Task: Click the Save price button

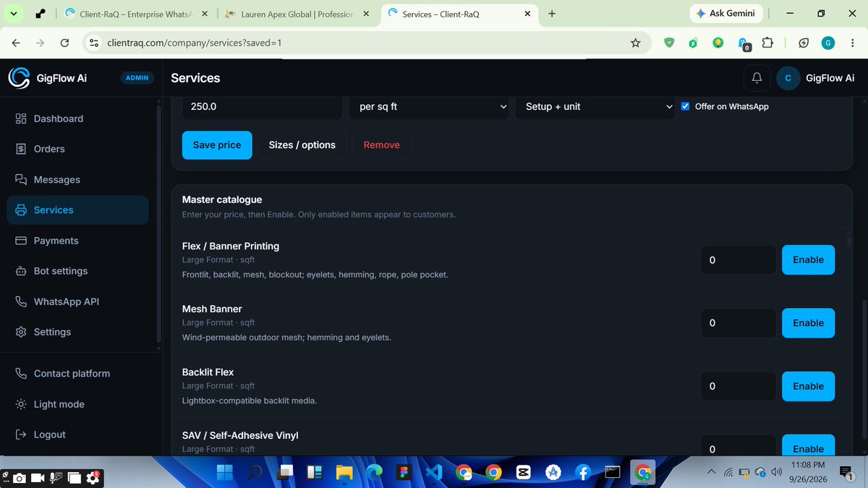Action: [x=217, y=145]
